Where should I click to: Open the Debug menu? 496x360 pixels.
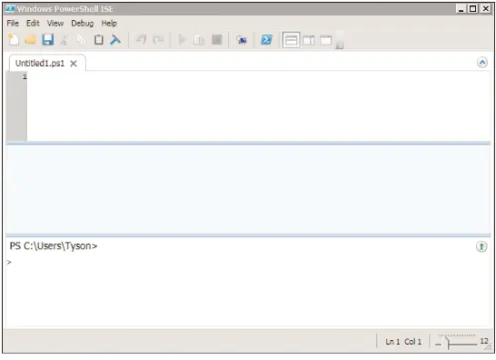82,23
